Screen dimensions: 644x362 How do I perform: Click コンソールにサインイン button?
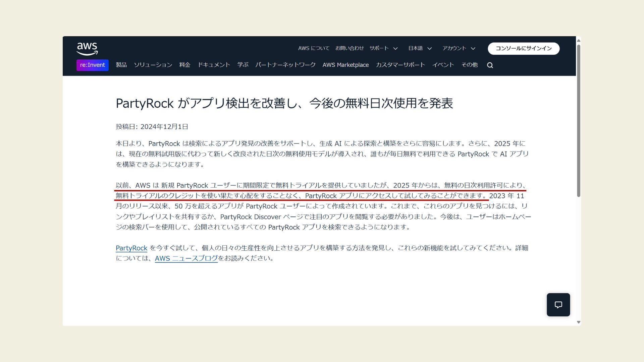(x=524, y=48)
